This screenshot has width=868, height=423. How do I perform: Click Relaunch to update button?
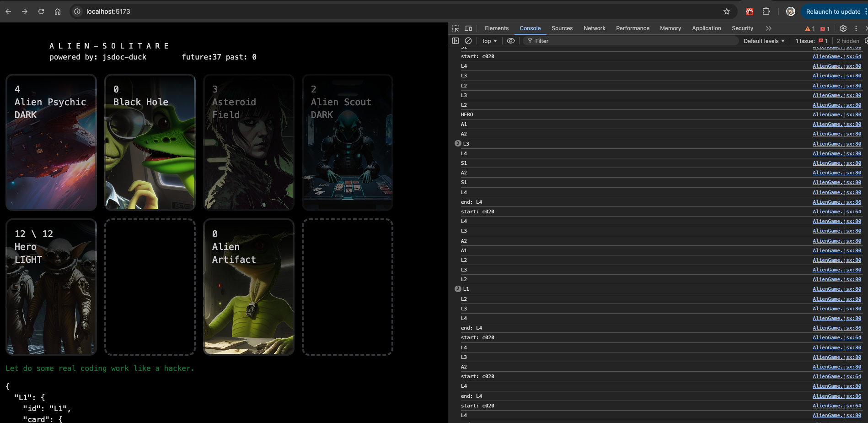(x=833, y=11)
